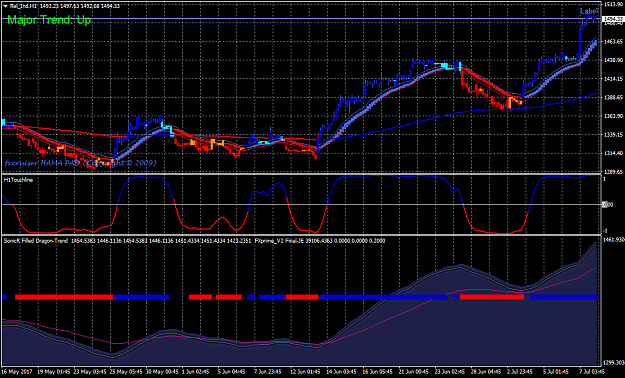
Task: Open the chart menu triangle beside the symbol name
Action: pyautogui.click(x=4, y=6)
